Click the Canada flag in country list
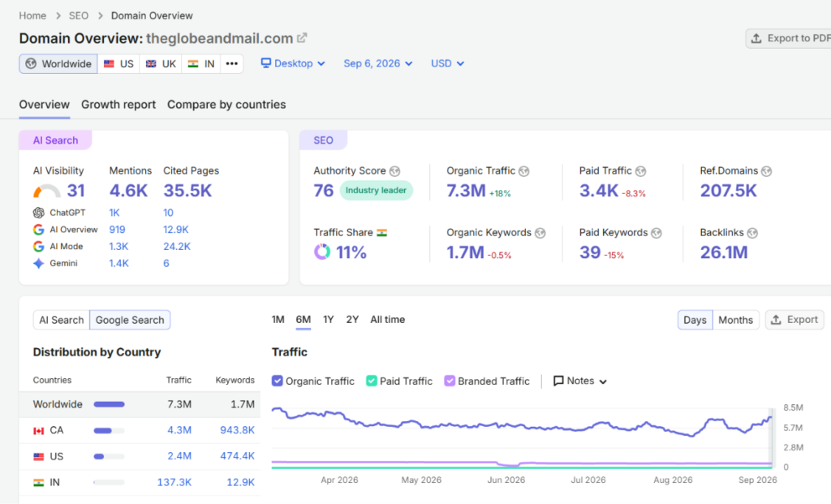Screen dimensions: 831x504 tap(39, 431)
